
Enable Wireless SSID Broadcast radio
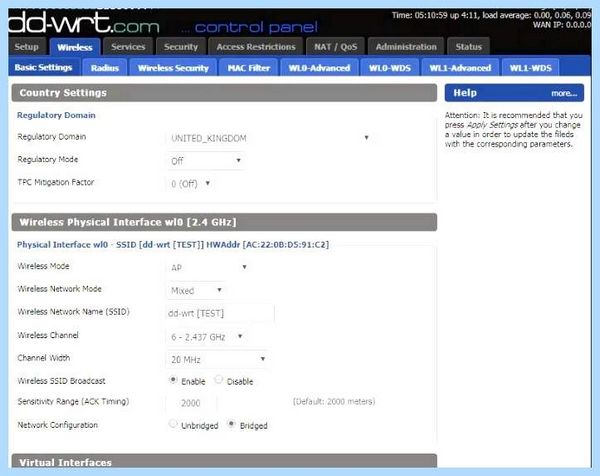click(x=173, y=380)
